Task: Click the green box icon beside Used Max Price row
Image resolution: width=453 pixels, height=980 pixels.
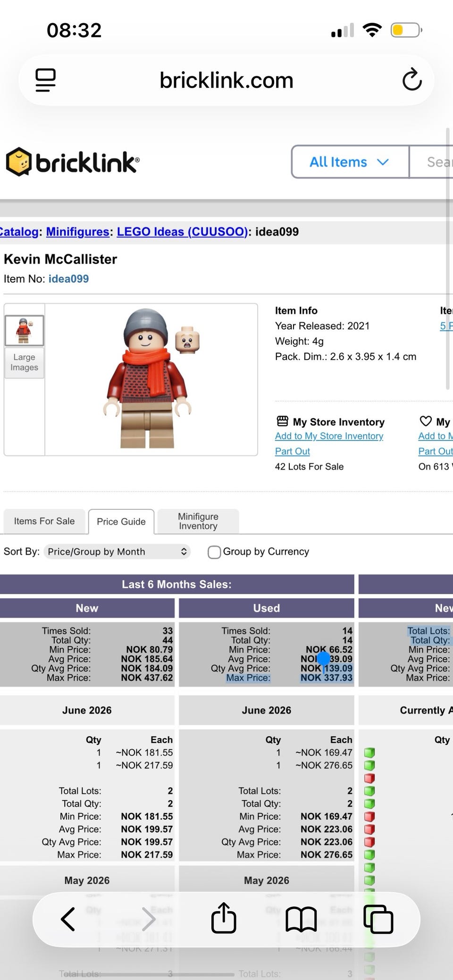Action: pos(369,855)
